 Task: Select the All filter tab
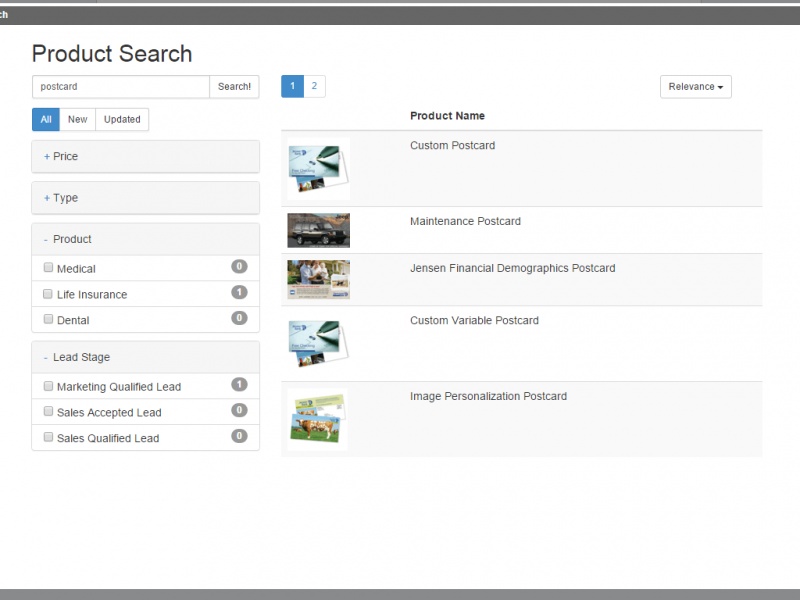pos(46,119)
